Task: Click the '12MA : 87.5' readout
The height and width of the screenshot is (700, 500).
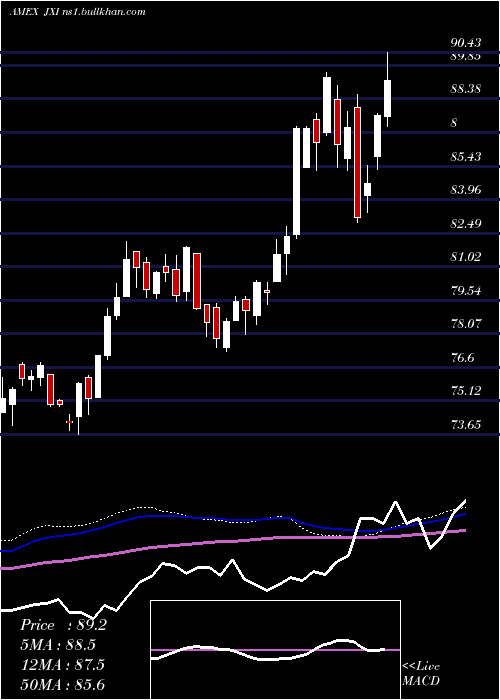Action: [62, 665]
